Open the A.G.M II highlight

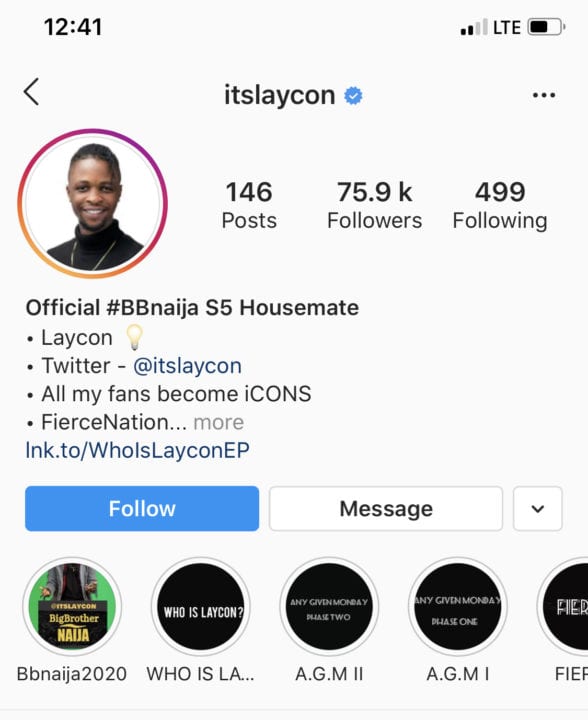[x=329, y=606]
